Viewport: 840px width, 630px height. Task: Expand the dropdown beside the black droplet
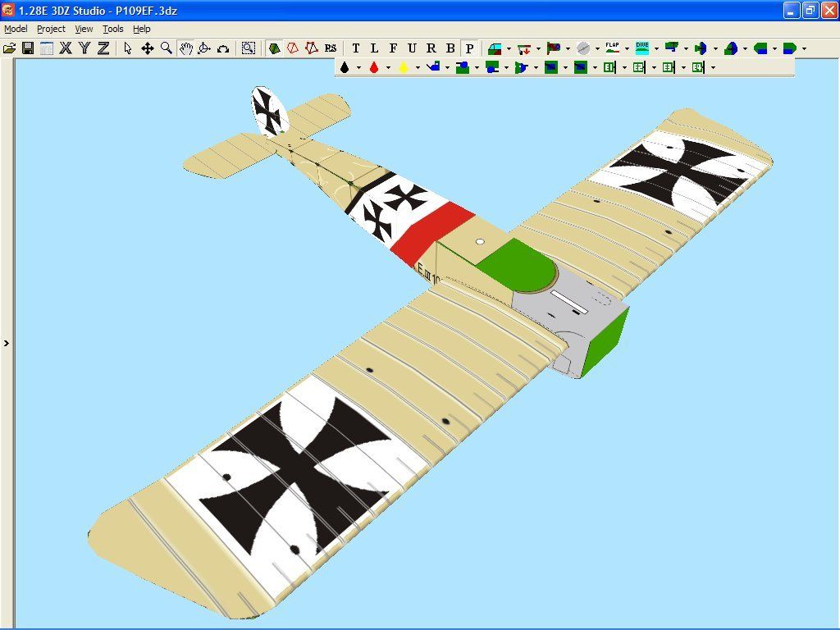(x=359, y=68)
